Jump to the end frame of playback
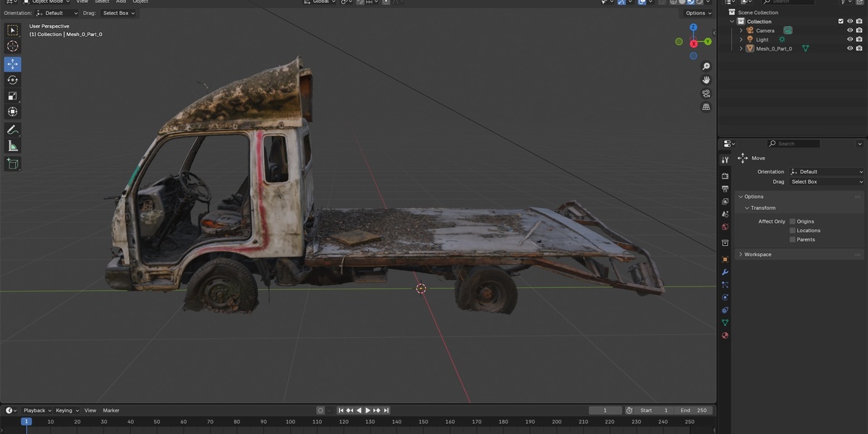868x434 pixels. [x=386, y=410]
